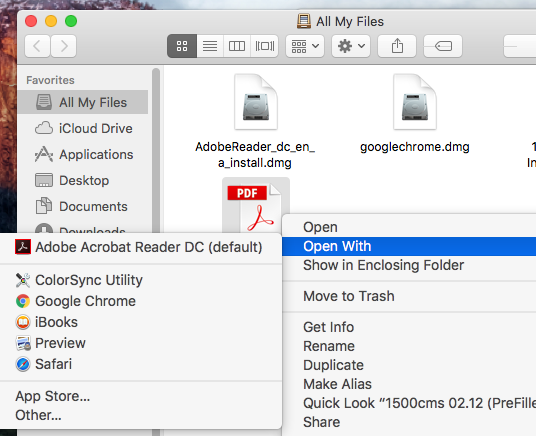Open with Adobe Acrobat Reader DC (default)

tap(141, 247)
